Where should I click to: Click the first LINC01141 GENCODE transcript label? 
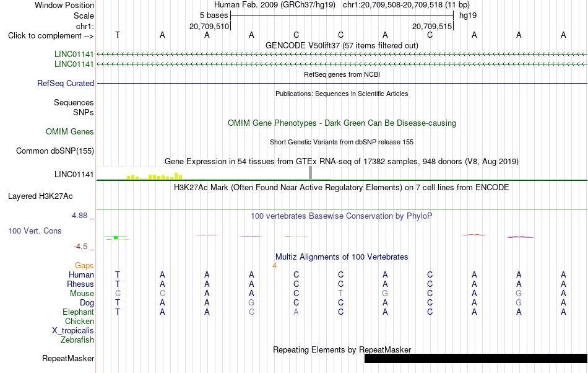[x=74, y=54]
